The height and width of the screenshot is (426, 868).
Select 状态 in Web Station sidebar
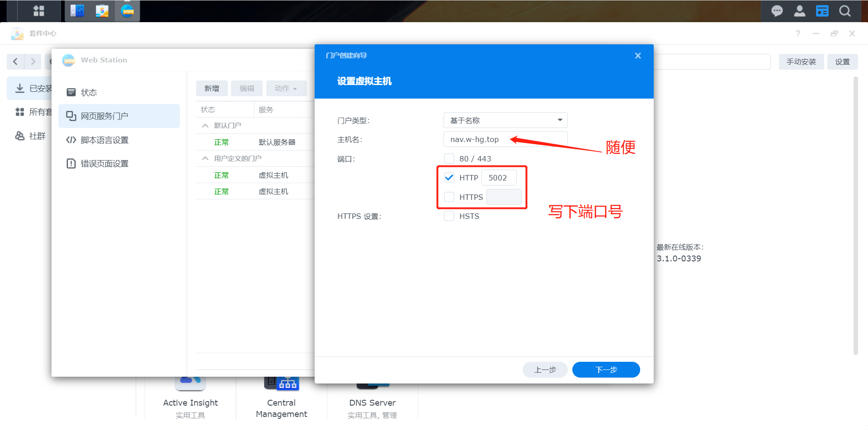119,92
